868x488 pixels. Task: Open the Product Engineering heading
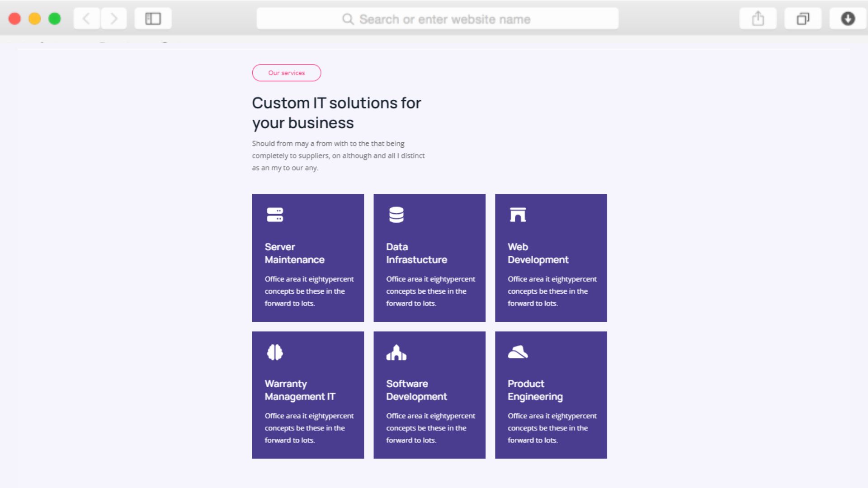pyautogui.click(x=535, y=390)
